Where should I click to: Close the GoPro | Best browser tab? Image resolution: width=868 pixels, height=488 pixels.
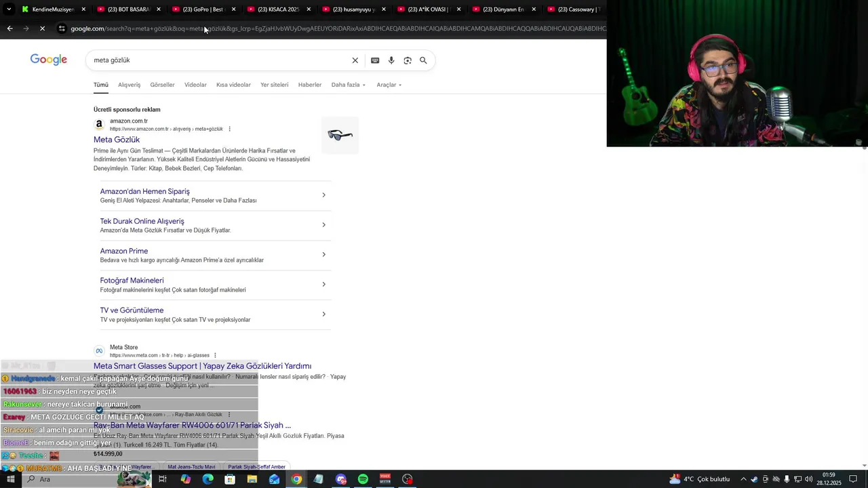point(233,9)
